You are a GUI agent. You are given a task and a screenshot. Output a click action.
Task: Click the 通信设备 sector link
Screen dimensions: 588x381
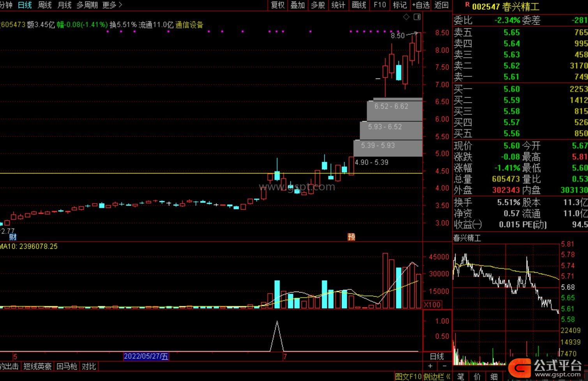[189, 25]
